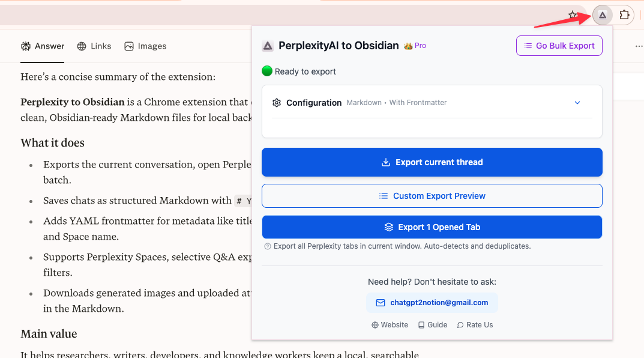Click the green Ready to export status indicator

[267, 71]
